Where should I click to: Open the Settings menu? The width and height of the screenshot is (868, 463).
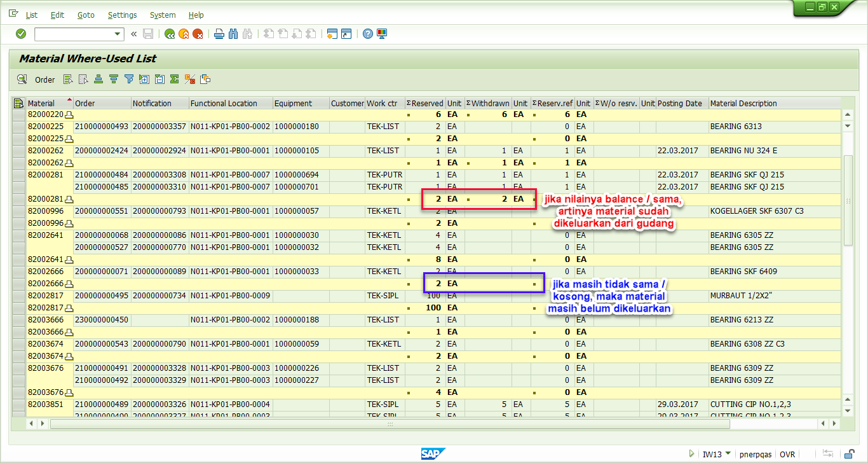[x=122, y=15]
